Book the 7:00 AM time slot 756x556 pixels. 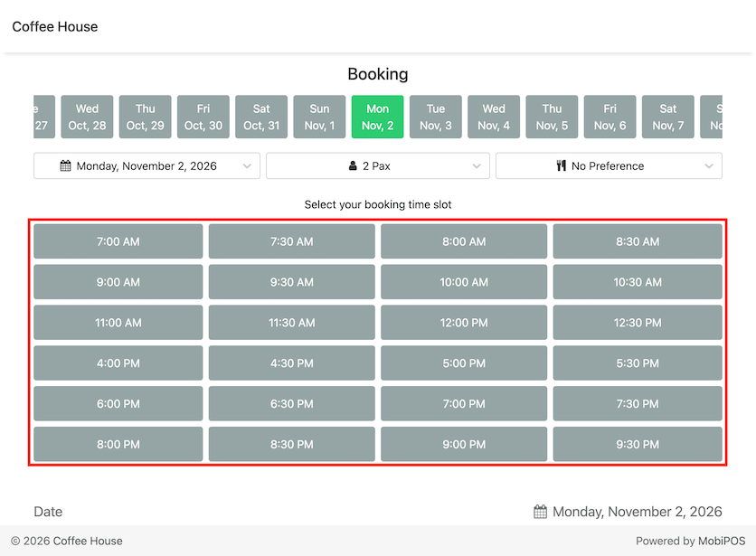pyautogui.click(x=118, y=241)
